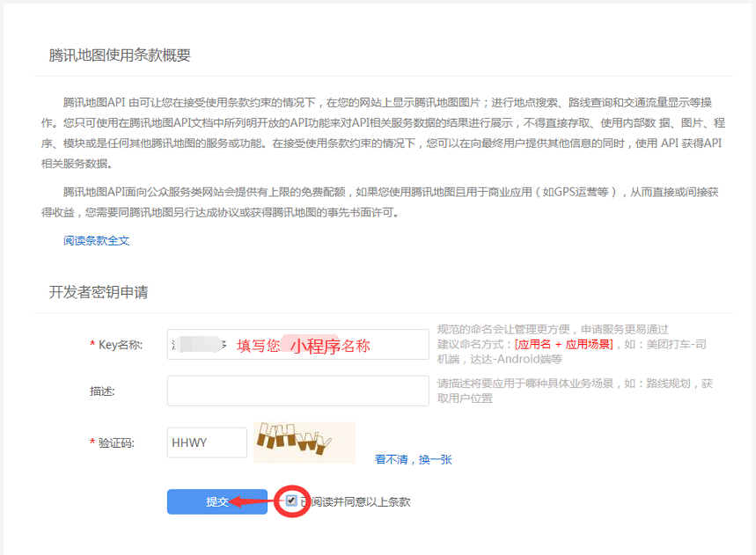Click 看不清，换一张 to refresh captcha
Screen dimensions: 756x555
(413, 460)
